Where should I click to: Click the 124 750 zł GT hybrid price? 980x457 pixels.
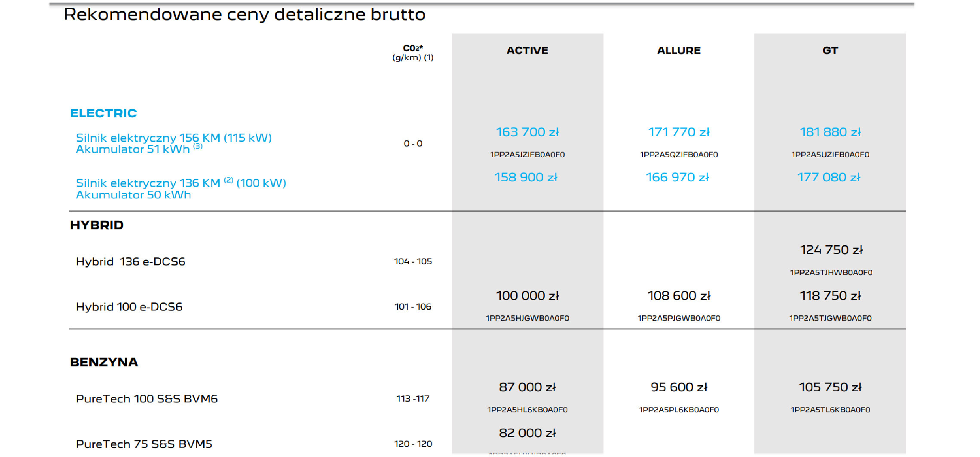pyautogui.click(x=831, y=250)
